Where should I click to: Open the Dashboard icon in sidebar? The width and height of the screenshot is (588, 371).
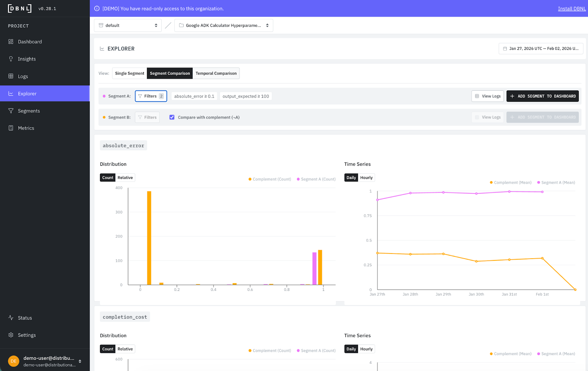pyautogui.click(x=11, y=42)
